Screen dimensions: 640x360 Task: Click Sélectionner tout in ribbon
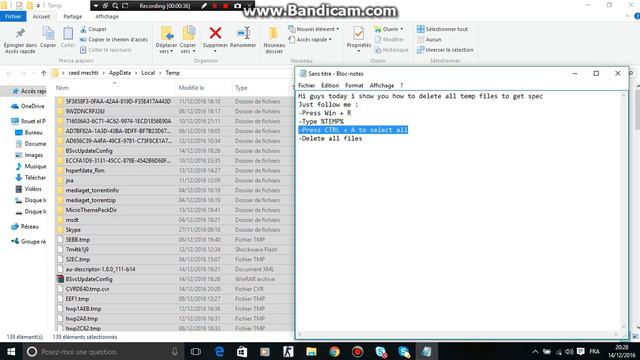[x=442, y=29]
